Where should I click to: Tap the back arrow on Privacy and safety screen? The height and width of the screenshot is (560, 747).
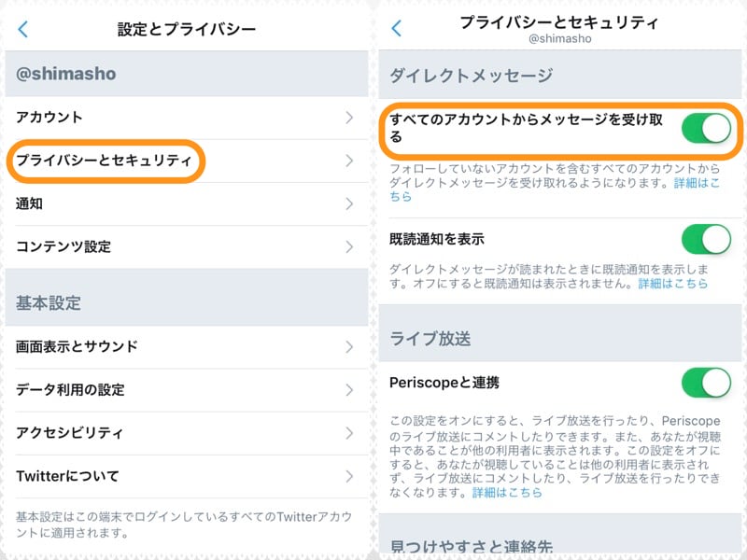point(396,29)
